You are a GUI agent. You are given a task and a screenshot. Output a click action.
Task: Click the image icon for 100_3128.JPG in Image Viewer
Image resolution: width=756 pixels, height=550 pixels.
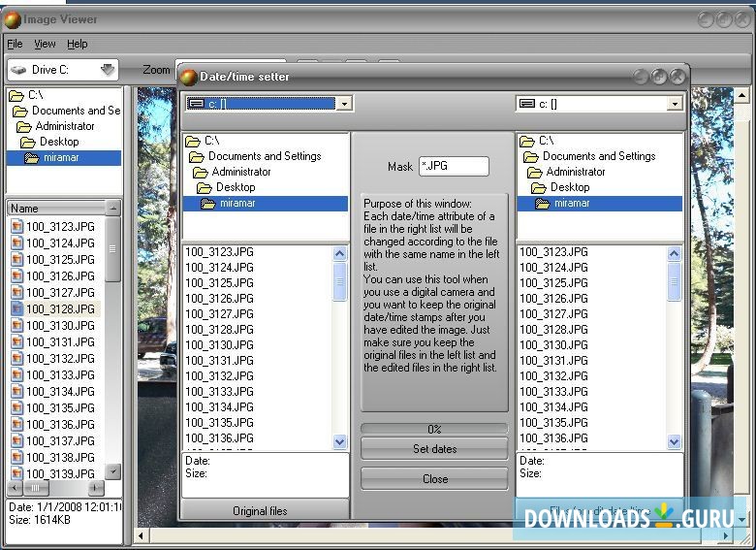16,308
